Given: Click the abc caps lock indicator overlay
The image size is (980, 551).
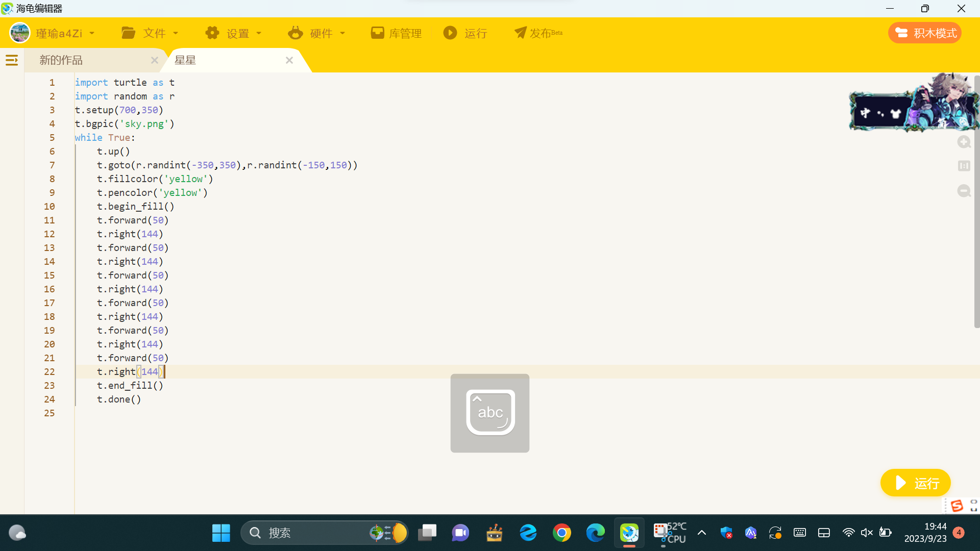Looking at the screenshot, I should [490, 413].
